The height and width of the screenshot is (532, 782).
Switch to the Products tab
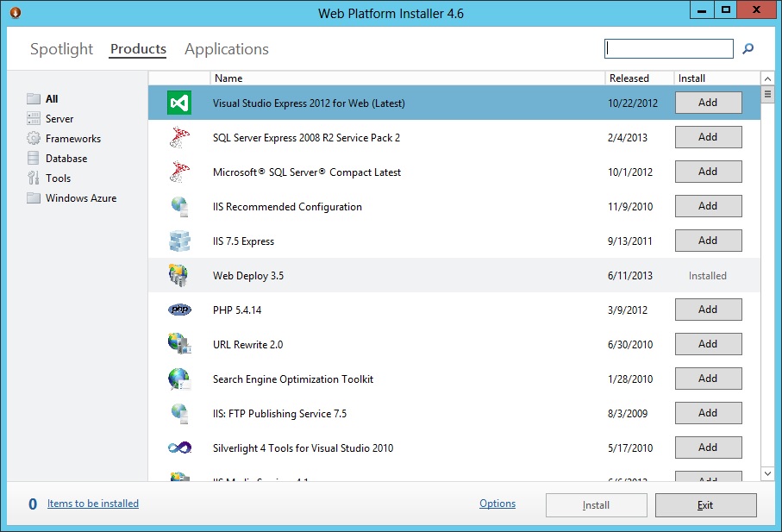click(138, 49)
